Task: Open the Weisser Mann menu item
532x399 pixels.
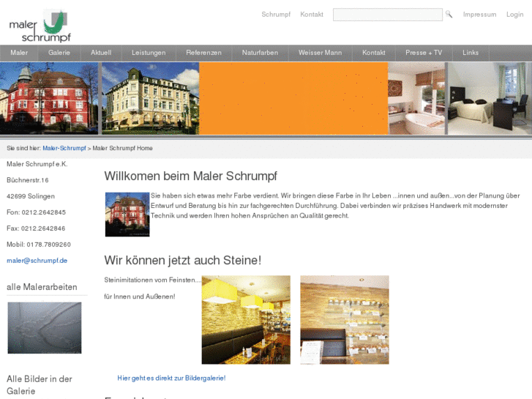Action: click(320, 53)
